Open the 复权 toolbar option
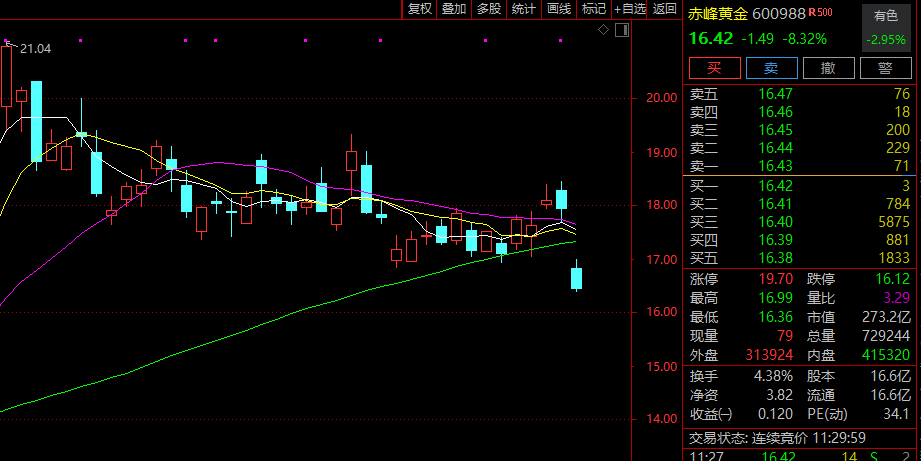 (x=419, y=9)
